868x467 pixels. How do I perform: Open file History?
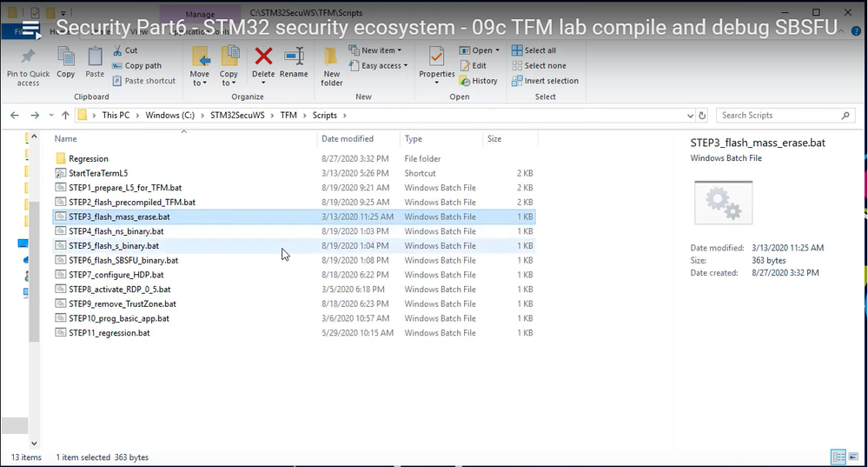pos(478,81)
